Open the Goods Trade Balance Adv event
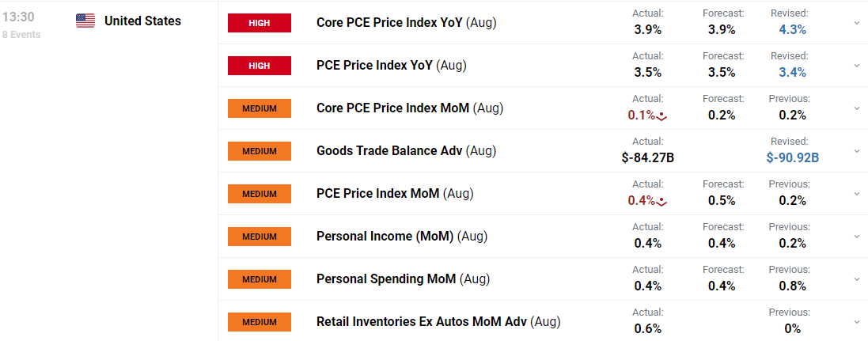Image resolution: width=868 pixels, height=341 pixels. click(x=389, y=151)
